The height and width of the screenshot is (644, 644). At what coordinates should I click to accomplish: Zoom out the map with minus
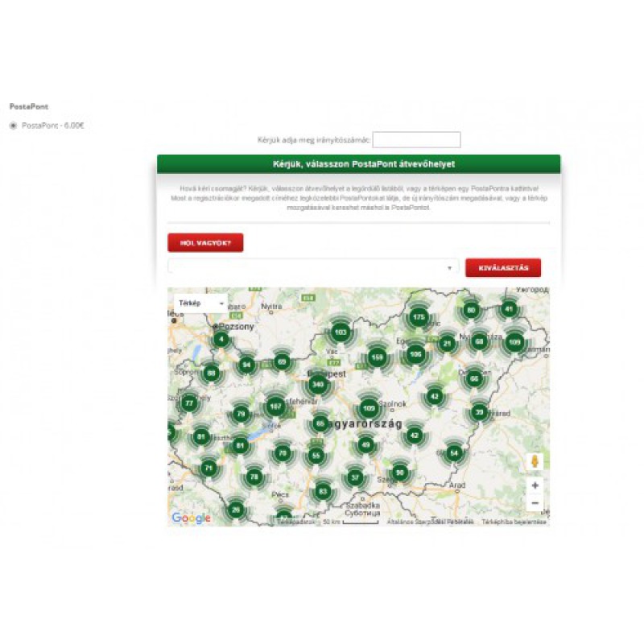(535, 503)
